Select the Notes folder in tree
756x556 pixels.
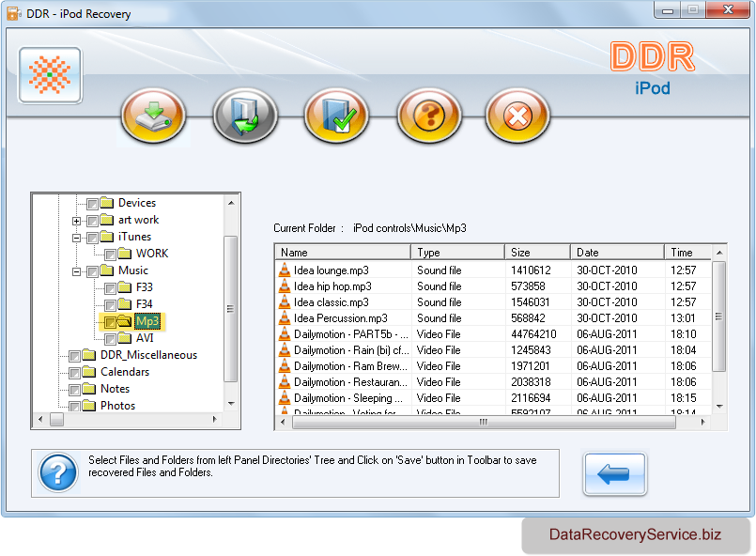click(115, 389)
